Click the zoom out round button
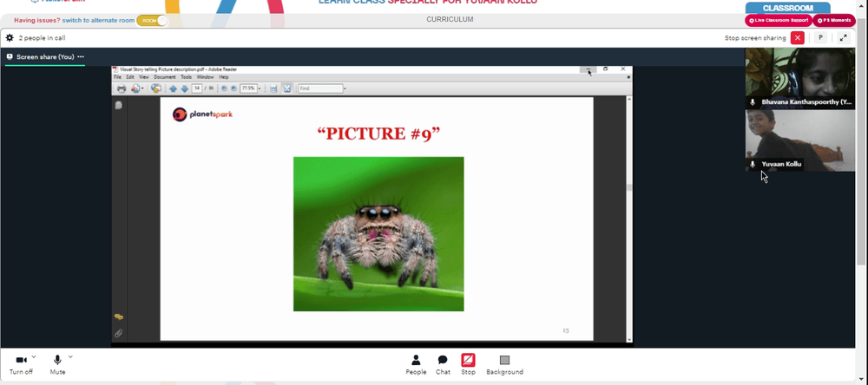 click(224, 88)
